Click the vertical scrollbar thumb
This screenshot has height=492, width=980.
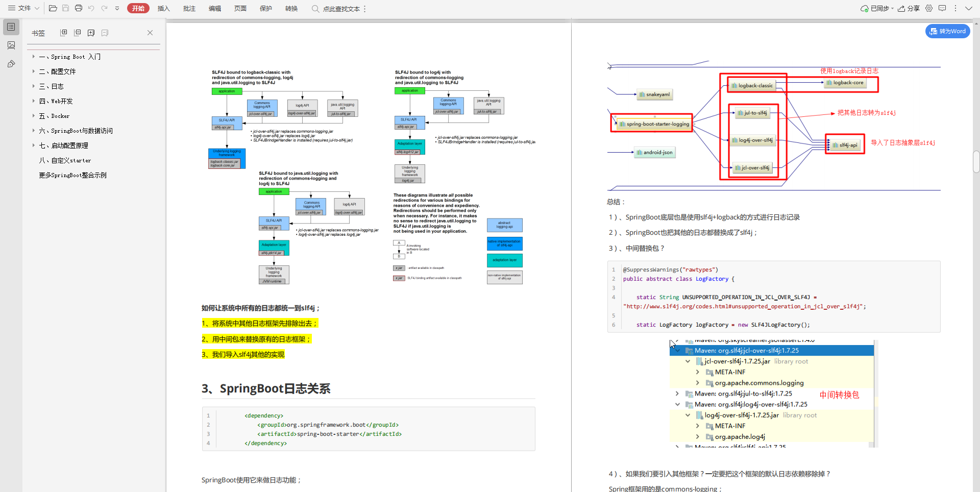click(x=976, y=162)
